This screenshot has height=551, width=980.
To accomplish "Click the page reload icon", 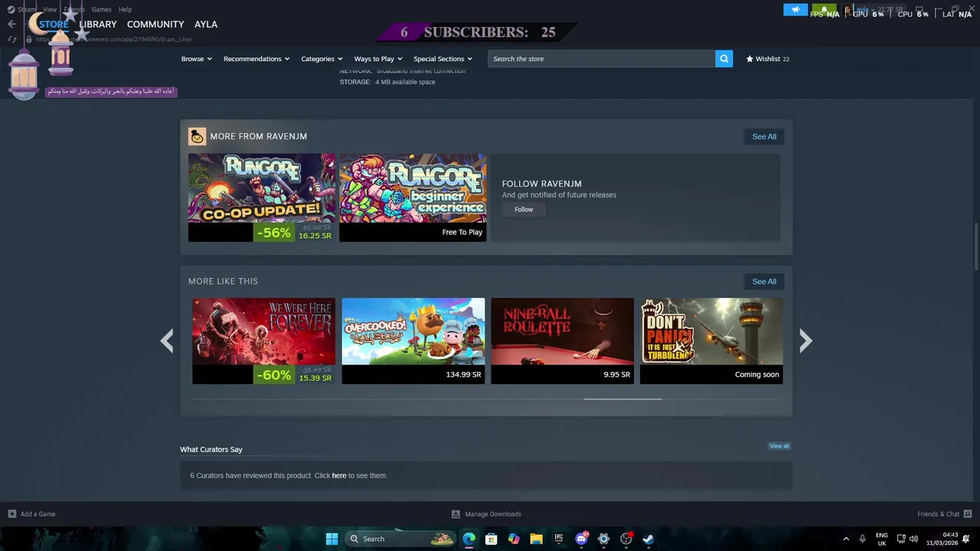I will [12, 39].
